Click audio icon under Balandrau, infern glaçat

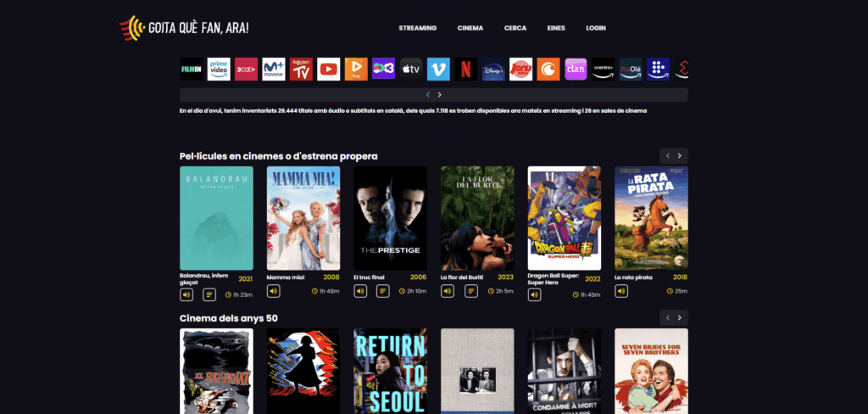click(186, 295)
